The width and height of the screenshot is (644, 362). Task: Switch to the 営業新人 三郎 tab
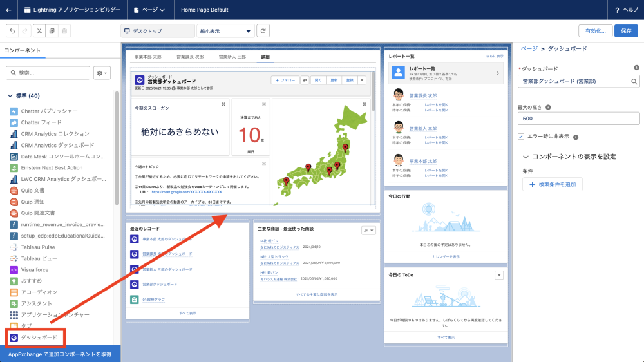[232, 57]
